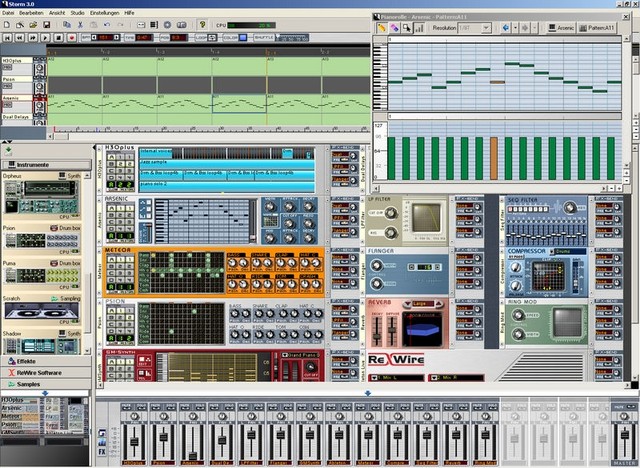Start playback with the play button
Viewport: 640px width, 468px height.
[x=45, y=38]
